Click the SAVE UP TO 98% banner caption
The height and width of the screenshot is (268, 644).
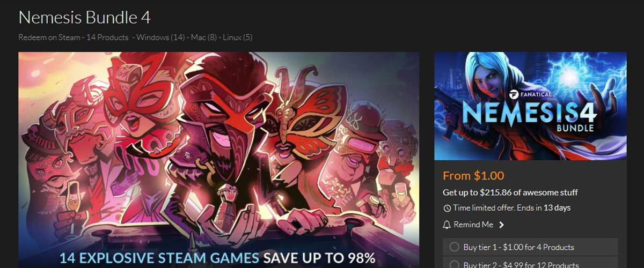tap(319, 258)
